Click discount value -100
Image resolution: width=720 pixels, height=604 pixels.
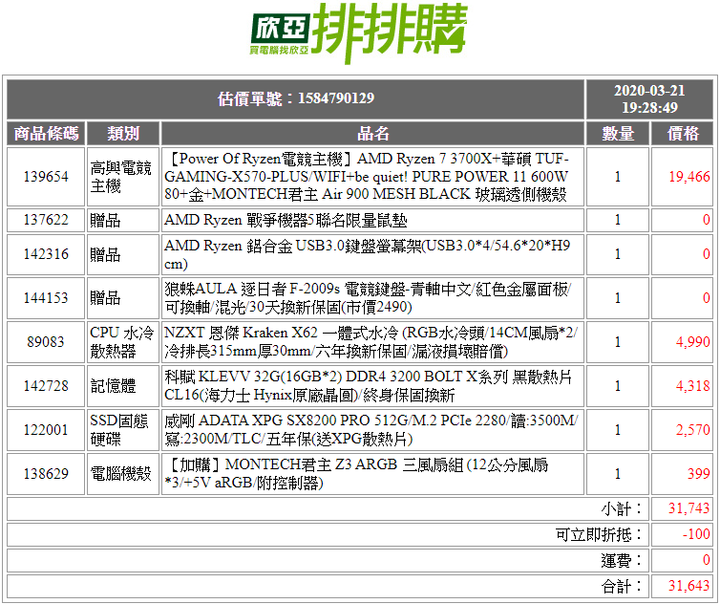point(696,534)
